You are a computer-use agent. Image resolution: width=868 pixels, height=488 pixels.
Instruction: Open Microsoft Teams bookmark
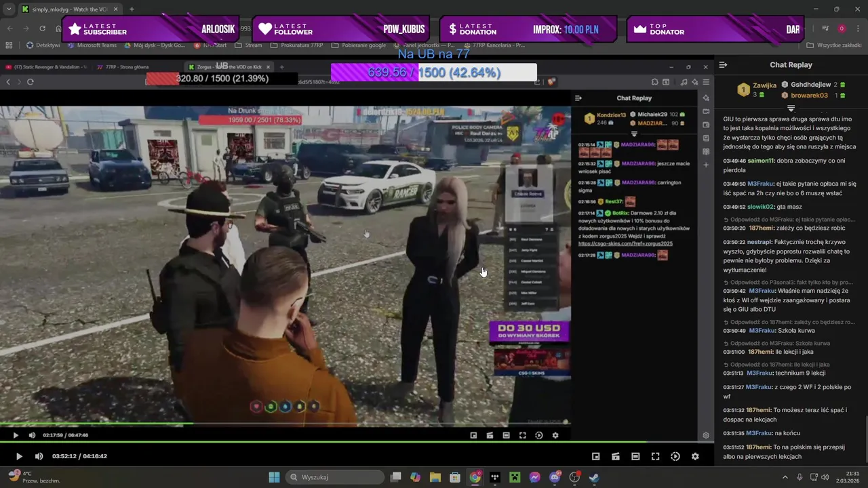point(92,45)
